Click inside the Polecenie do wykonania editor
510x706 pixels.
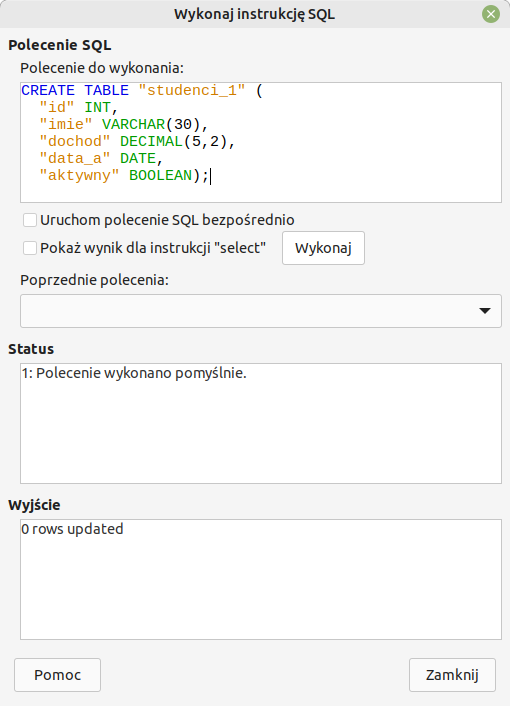[261, 142]
